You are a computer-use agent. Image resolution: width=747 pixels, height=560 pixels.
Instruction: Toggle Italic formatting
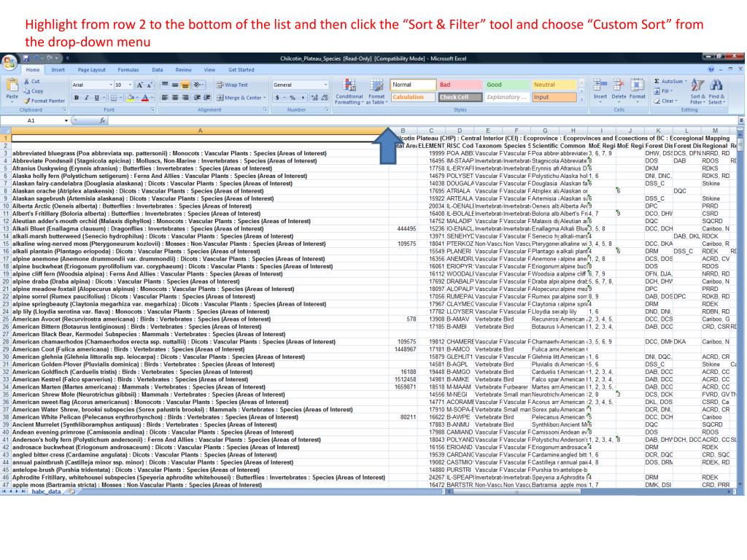pos(86,98)
